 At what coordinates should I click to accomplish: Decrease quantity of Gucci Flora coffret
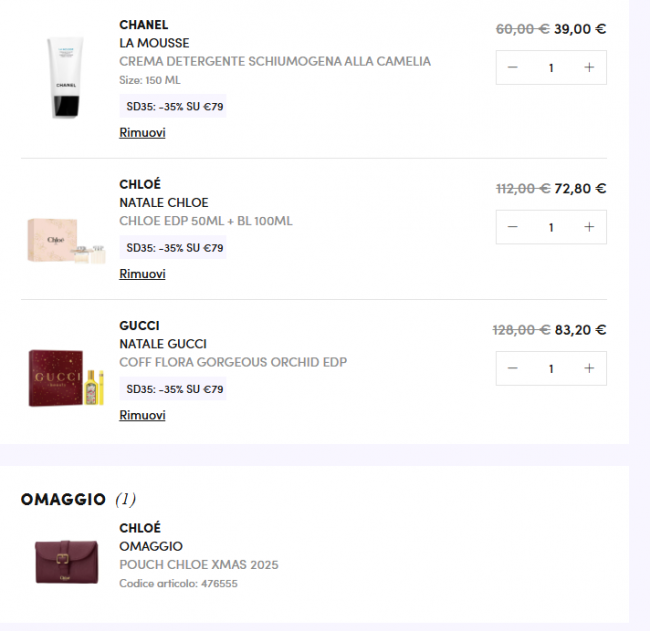513,369
